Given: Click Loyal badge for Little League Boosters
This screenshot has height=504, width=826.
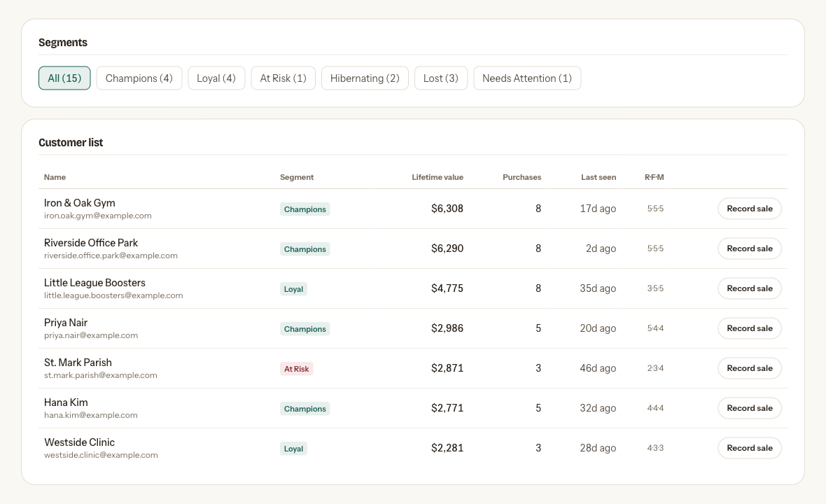Looking at the screenshot, I should (x=293, y=289).
